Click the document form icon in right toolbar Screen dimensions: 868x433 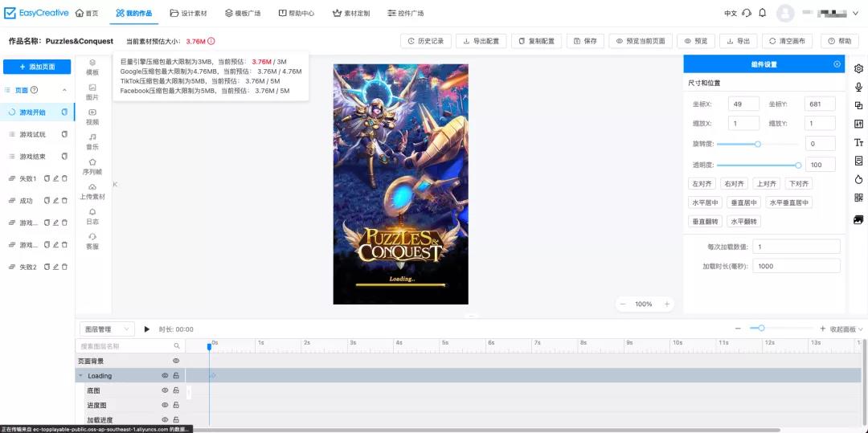click(x=858, y=161)
